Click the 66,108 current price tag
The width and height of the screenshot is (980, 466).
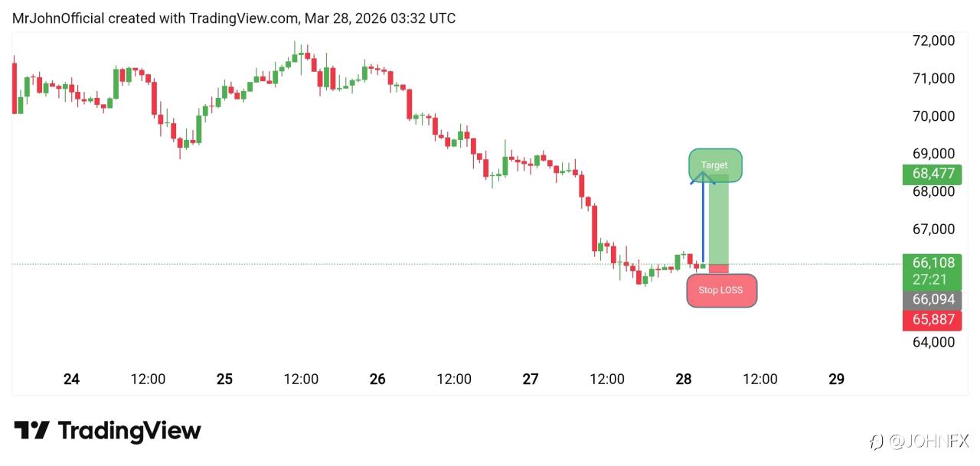click(932, 262)
